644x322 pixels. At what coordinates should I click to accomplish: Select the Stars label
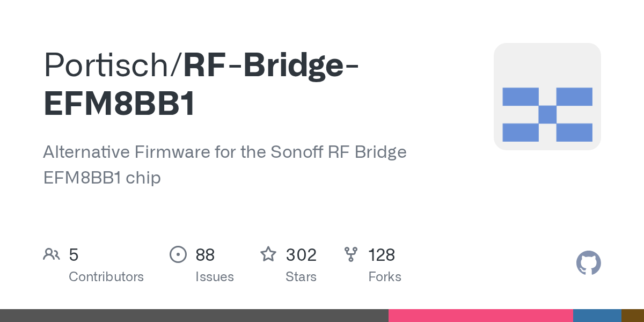click(301, 277)
